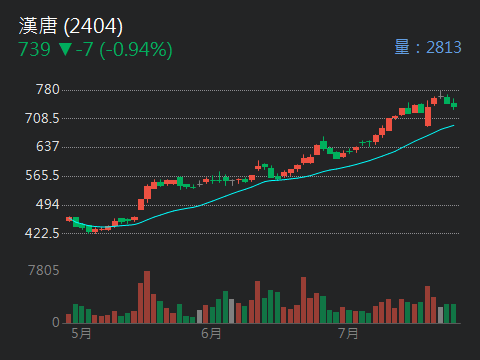Click the tallest red volume bar in May

147,297
